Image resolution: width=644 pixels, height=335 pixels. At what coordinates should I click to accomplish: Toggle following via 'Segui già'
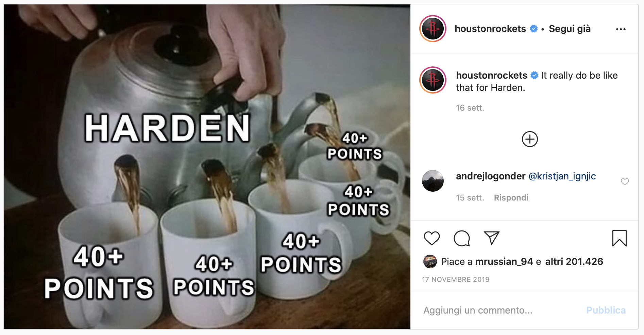[x=570, y=29]
